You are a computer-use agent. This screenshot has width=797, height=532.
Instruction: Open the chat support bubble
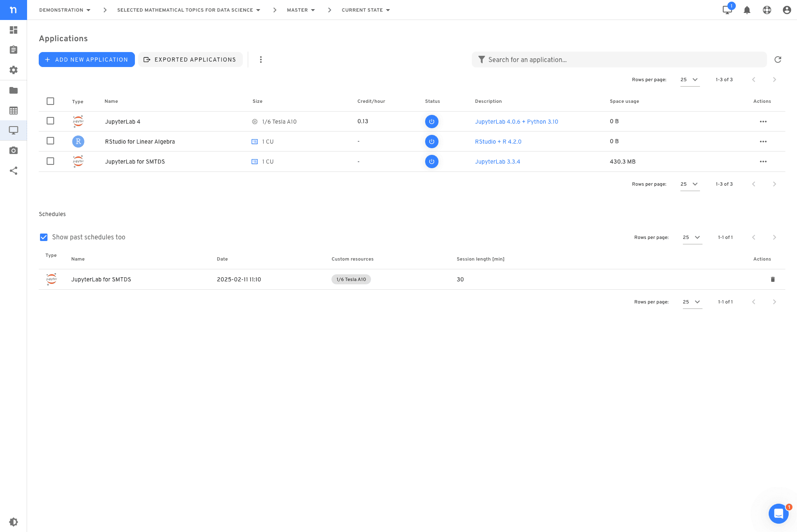pyautogui.click(x=779, y=514)
